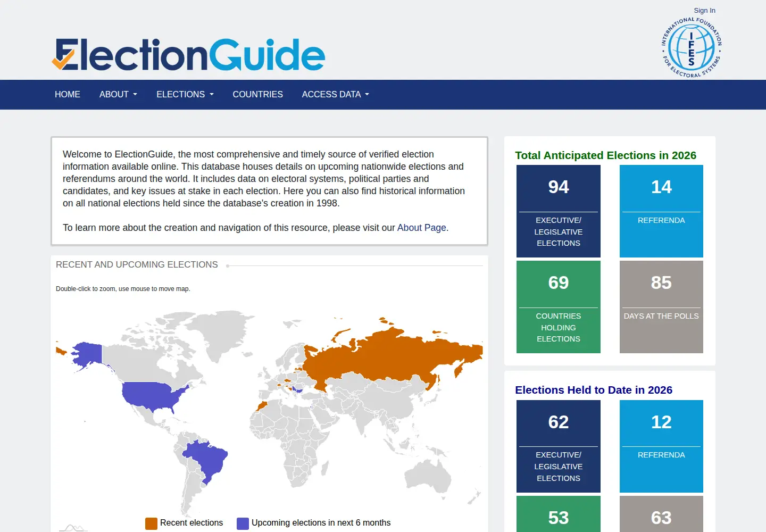Viewport: 766px width, 532px height.
Task: Open the ABOUT dropdown menu
Action: (118, 94)
